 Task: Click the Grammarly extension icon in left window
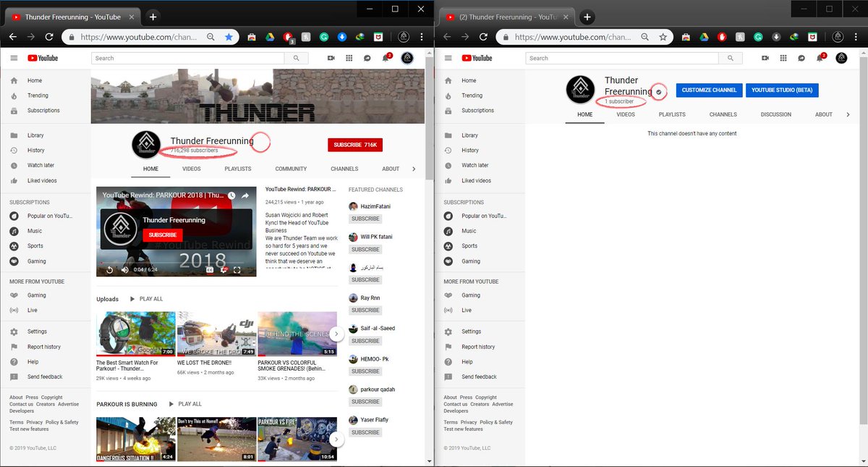[324, 36]
